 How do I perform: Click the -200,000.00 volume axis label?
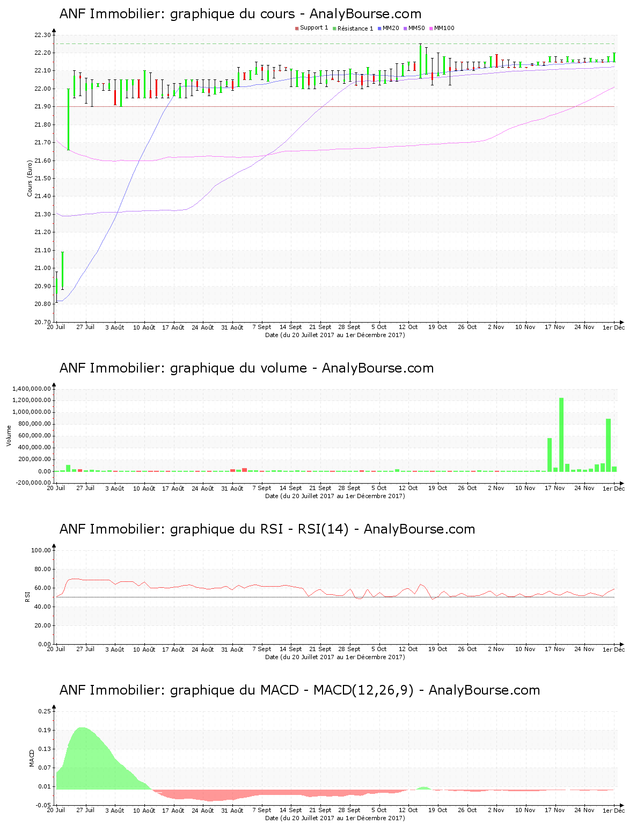(x=33, y=483)
